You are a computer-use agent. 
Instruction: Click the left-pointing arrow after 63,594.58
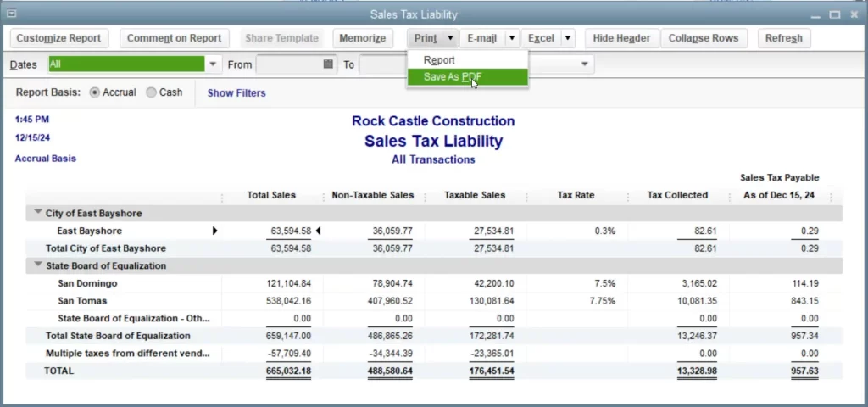[319, 231]
